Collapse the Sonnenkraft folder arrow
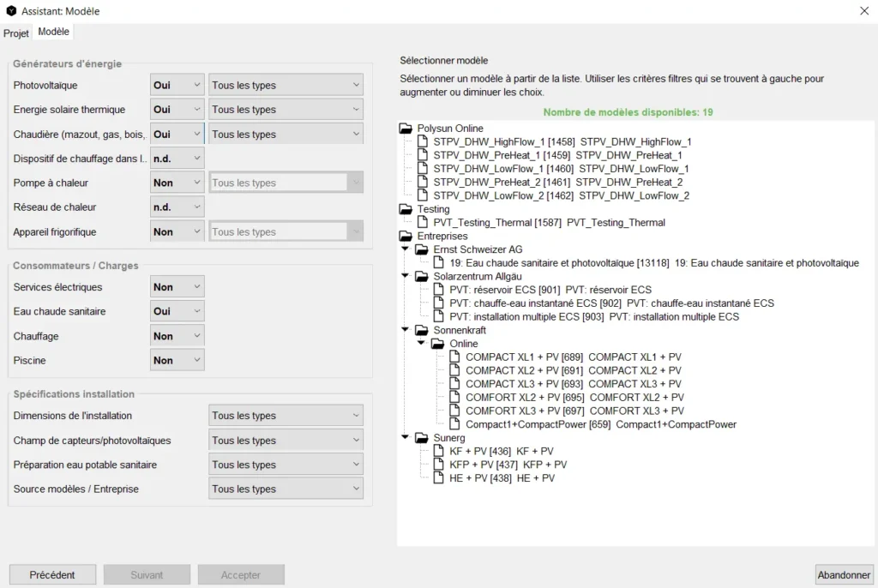Viewport: 878px width, 588px height. (406, 330)
